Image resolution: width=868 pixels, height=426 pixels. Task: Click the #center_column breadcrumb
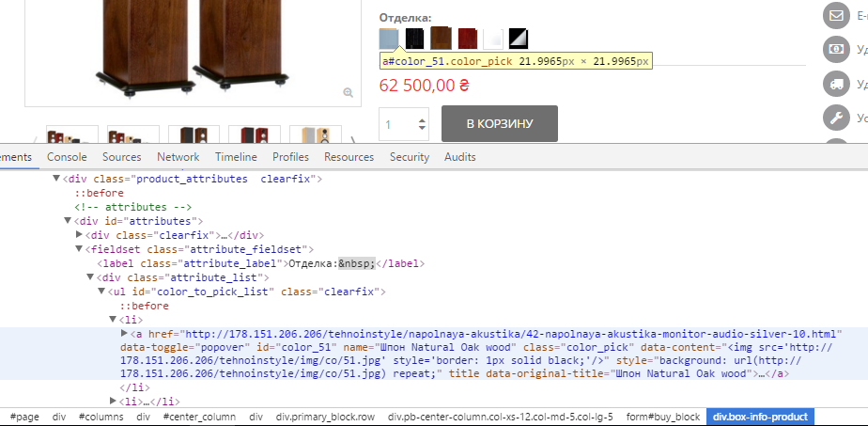coord(199,417)
